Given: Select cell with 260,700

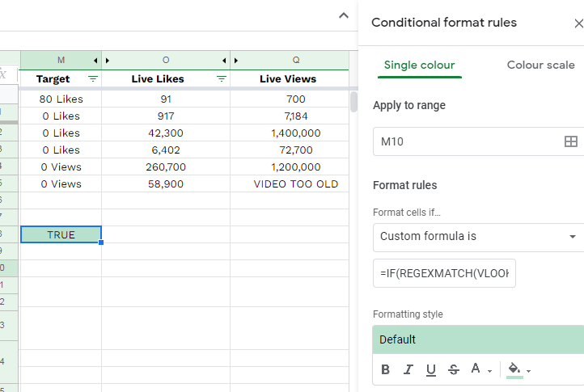Looking at the screenshot, I should pos(166,166).
